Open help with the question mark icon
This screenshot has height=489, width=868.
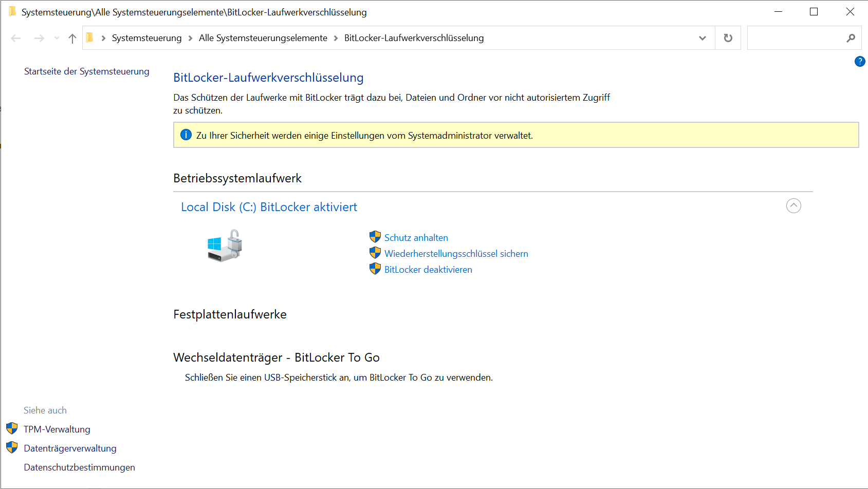tap(860, 62)
